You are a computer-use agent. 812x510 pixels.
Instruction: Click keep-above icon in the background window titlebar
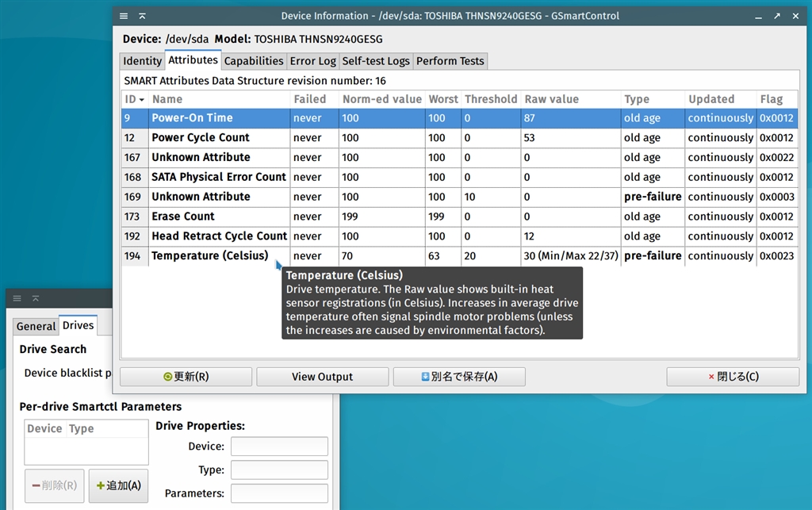pos(36,298)
